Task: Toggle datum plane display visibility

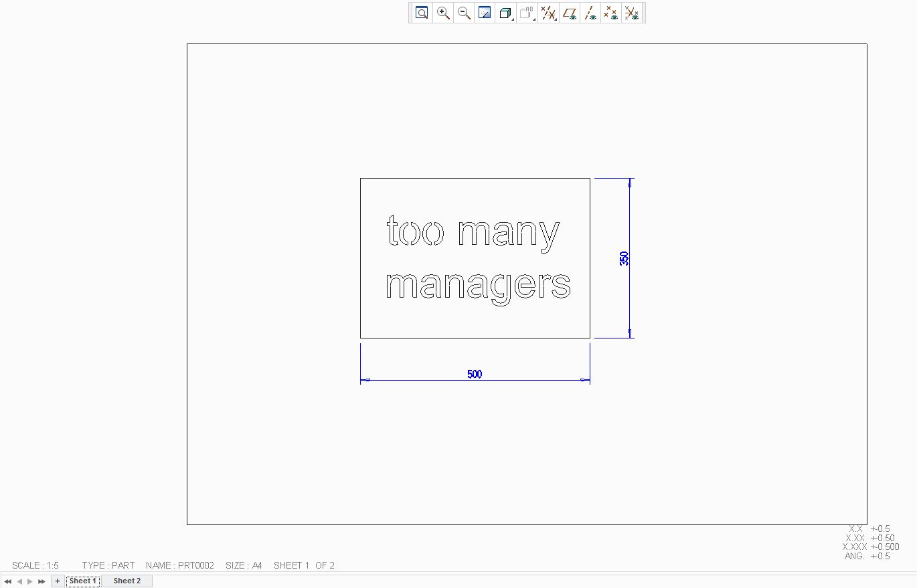Action: click(570, 13)
